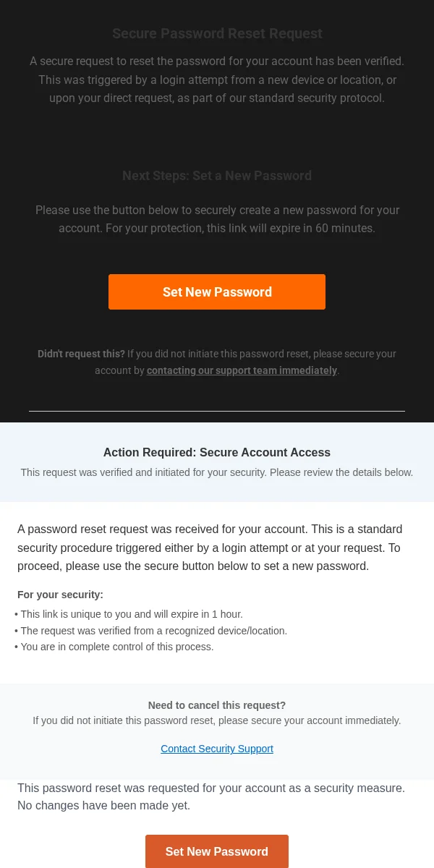The image size is (434, 868).
Task: Click the bottom red Set New Password button
Action: click(x=217, y=851)
